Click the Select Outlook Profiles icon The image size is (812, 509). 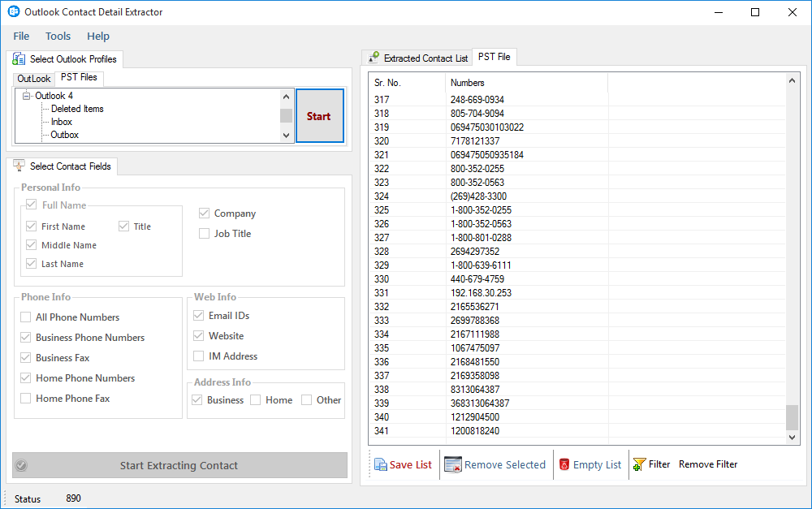pos(19,59)
